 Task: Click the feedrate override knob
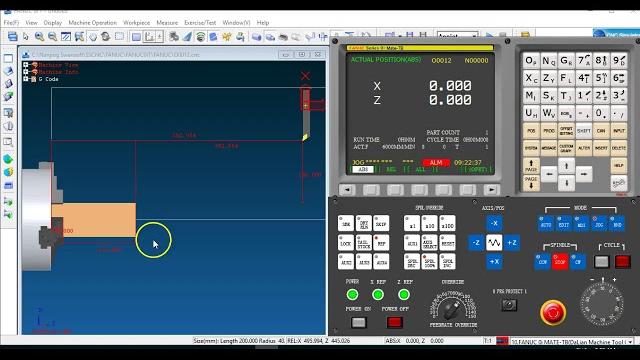point(451,309)
